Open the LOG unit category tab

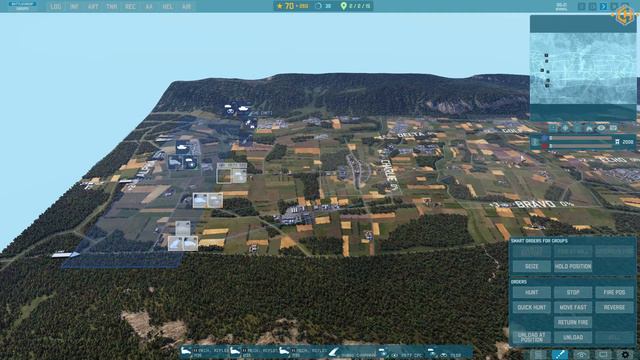point(56,7)
